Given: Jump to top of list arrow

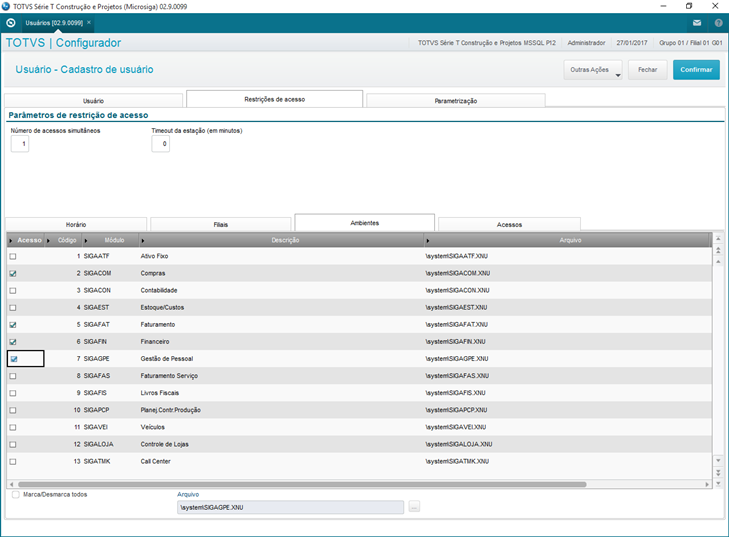Looking at the screenshot, I should (718, 239).
